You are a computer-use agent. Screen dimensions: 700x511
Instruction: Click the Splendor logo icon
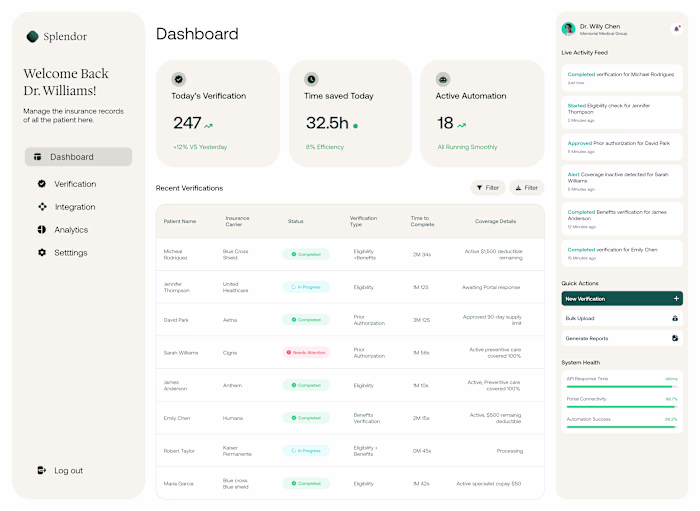(32, 37)
